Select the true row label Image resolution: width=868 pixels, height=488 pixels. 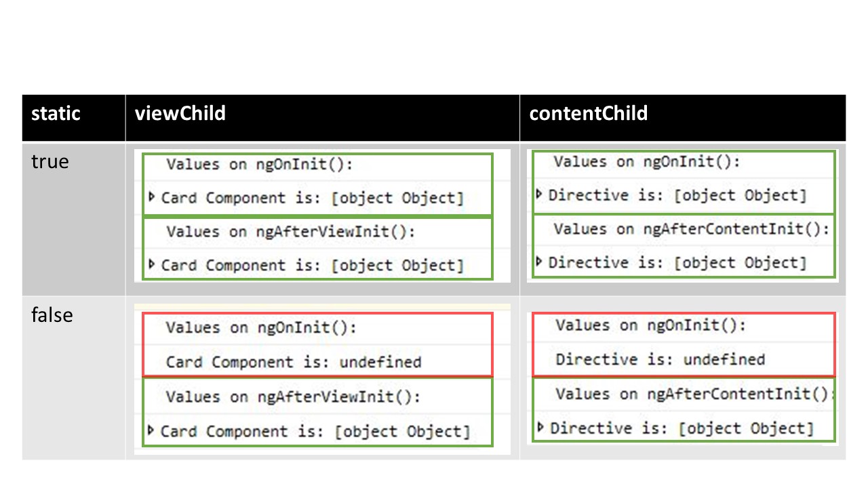coord(50,162)
